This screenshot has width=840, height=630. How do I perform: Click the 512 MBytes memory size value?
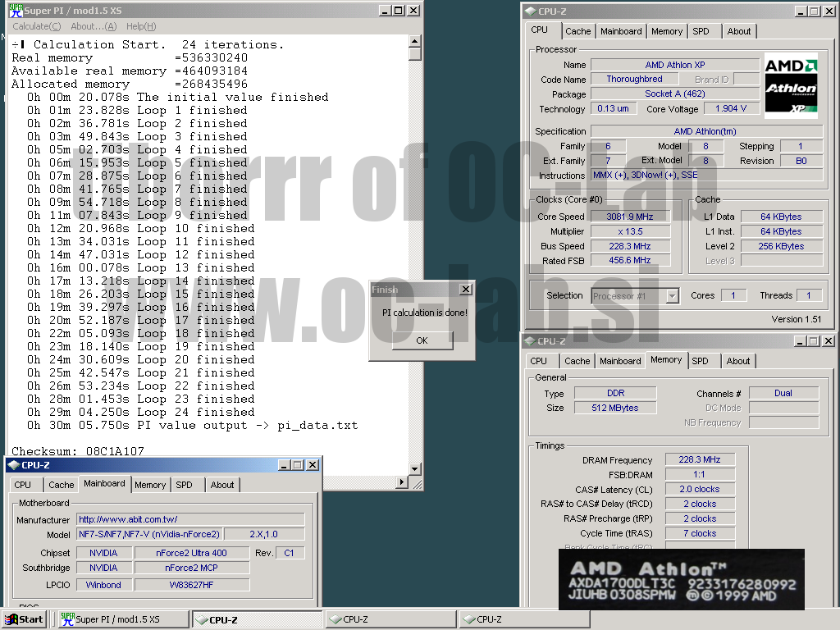click(615, 408)
